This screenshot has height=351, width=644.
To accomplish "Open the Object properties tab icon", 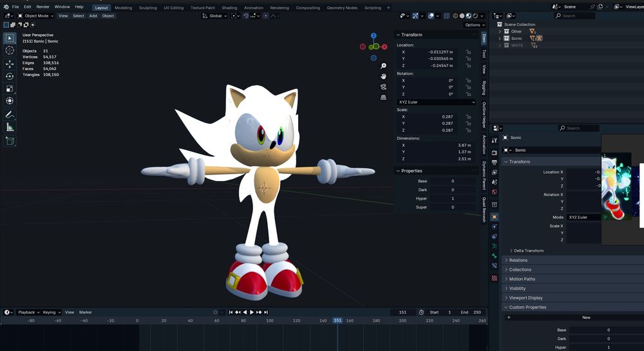I will click(x=495, y=217).
